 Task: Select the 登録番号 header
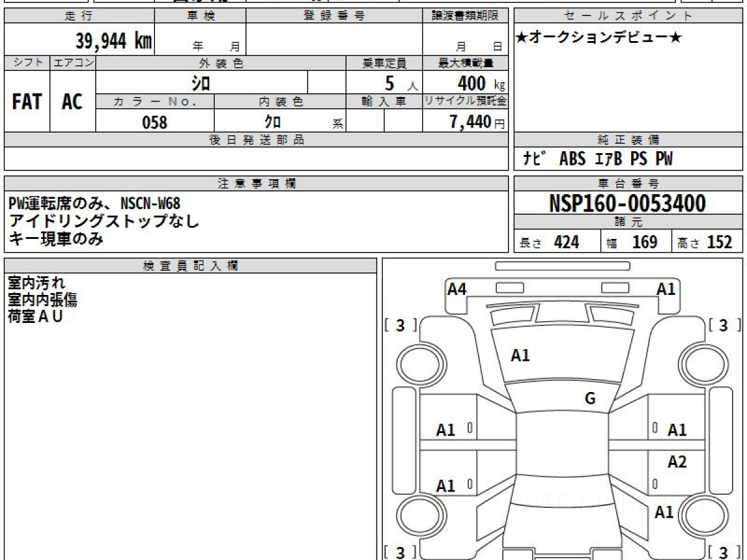coord(334,16)
